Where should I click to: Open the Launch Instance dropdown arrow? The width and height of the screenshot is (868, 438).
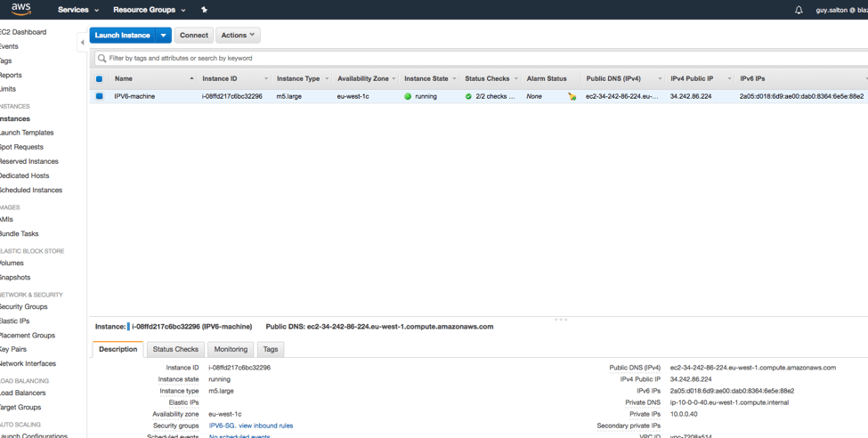point(163,35)
